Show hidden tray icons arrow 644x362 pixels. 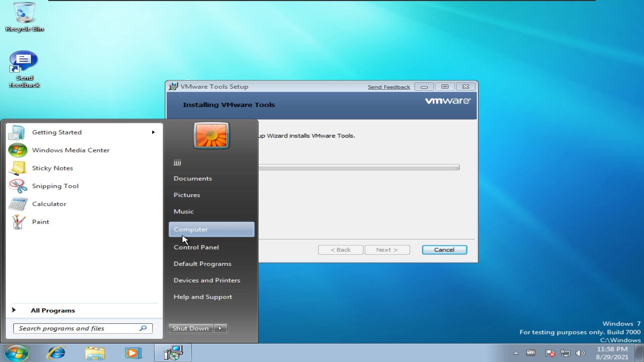(516, 353)
